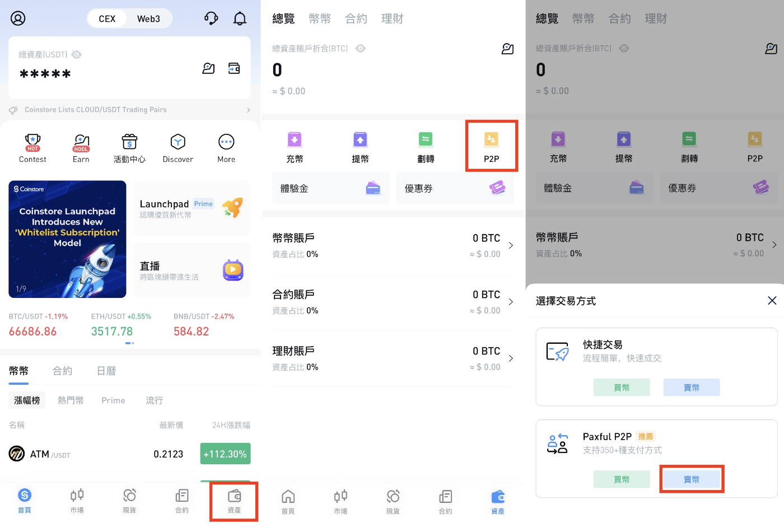Select the 熱門幣 filter
This screenshot has height=532, width=784.
click(x=71, y=400)
